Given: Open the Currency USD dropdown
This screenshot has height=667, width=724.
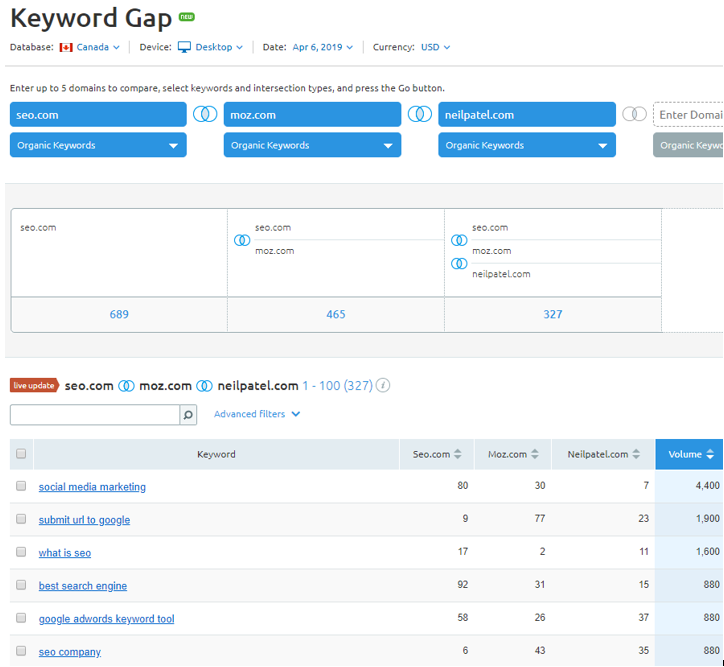Looking at the screenshot, I should pos(435,47).
